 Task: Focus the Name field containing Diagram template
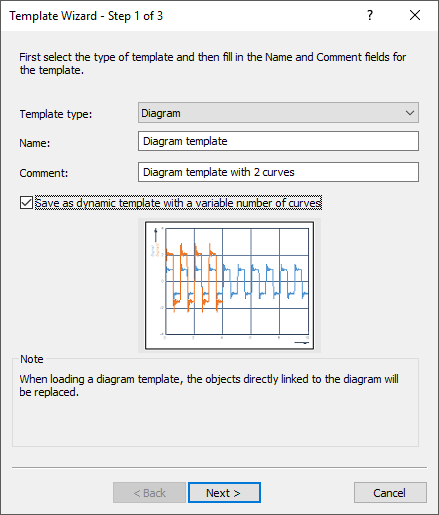(x=278, y=141)
